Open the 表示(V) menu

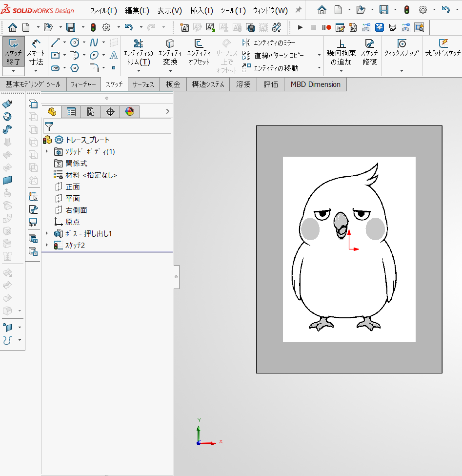pyautogui.click(x=170, y=11)
